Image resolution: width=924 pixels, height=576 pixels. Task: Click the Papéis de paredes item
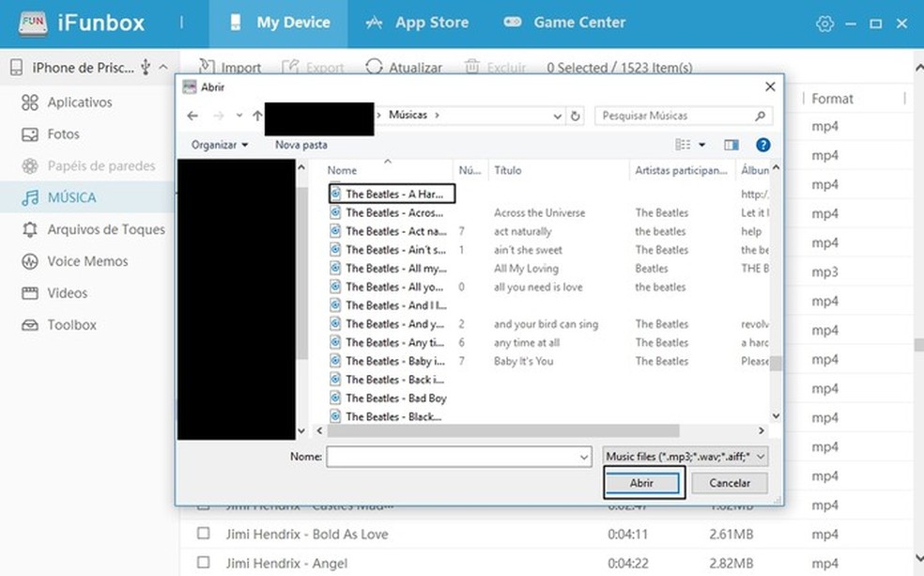88,165
